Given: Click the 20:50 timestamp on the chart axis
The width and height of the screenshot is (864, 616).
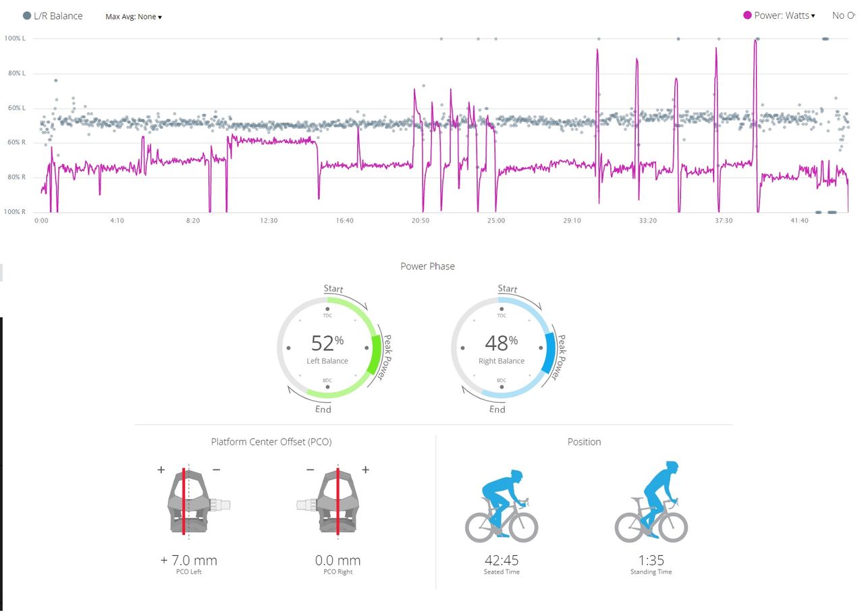Looking at the screenshot, I should (421, 220).
